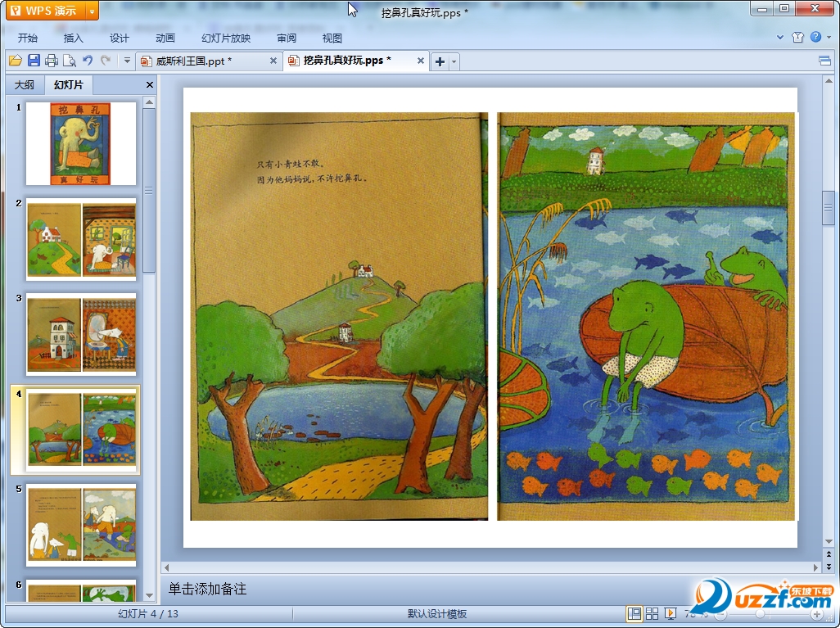Click the thumbnail pane scroll down arrow
Image resolution: width=840 pixels, height=628 pixels.
(x=150, y=595)
